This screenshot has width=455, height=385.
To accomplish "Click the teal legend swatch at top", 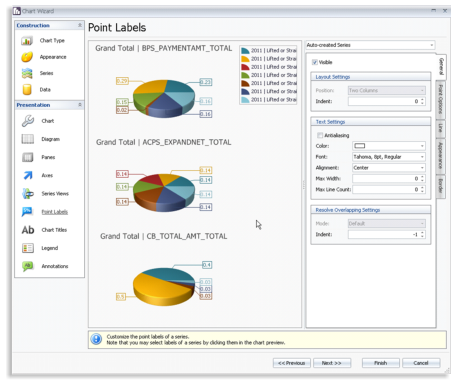I will pos(245,51).
